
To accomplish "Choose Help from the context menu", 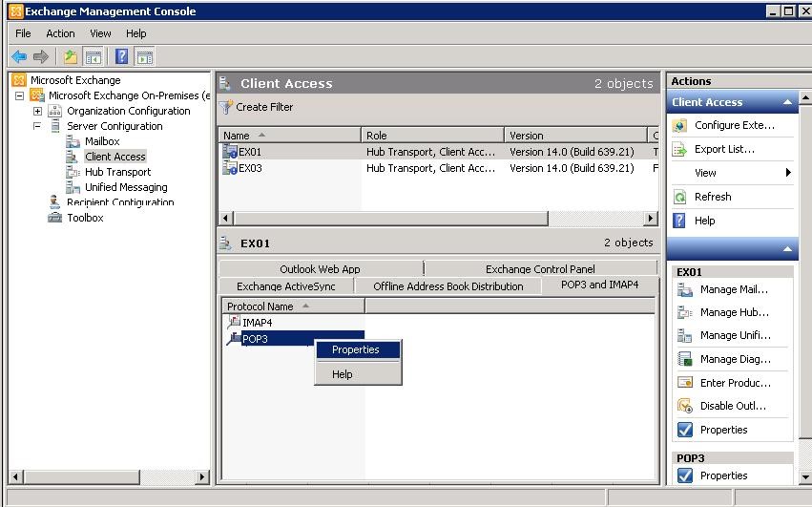I will (357, 374).
